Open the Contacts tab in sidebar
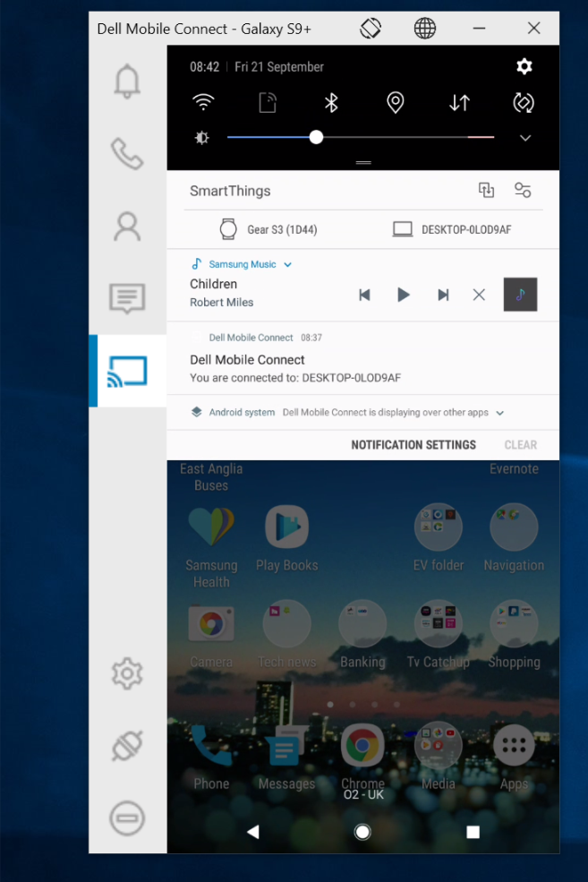588x882 pixels. click(127, 227)
